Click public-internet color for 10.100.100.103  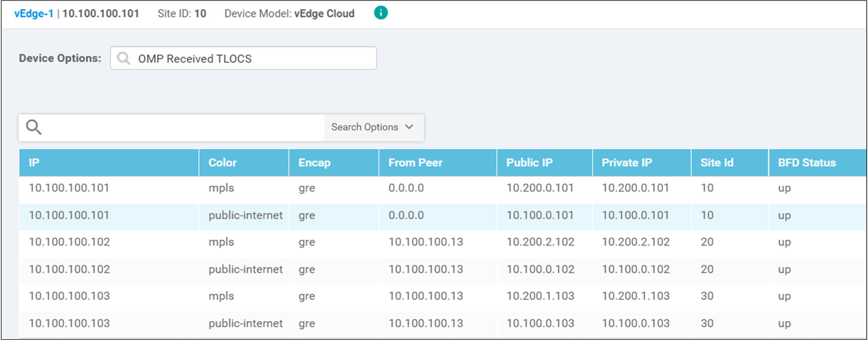point(246,323)
